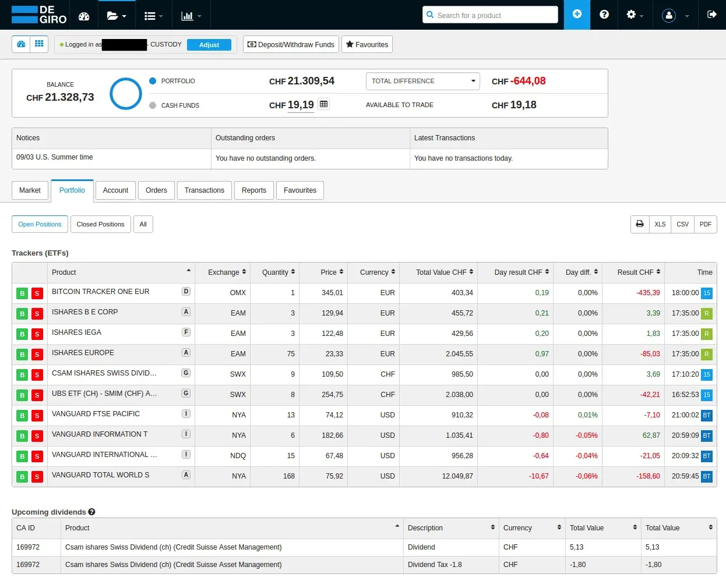Open the settings gear menu
This screenshot has height=588, width=726.
coord(635,15)
